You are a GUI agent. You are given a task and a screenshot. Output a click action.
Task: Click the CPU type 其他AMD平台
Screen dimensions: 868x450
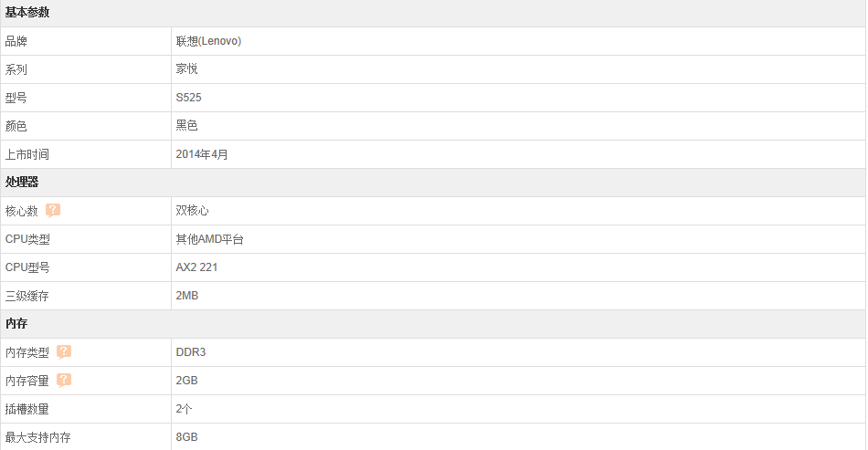(210, 239)
